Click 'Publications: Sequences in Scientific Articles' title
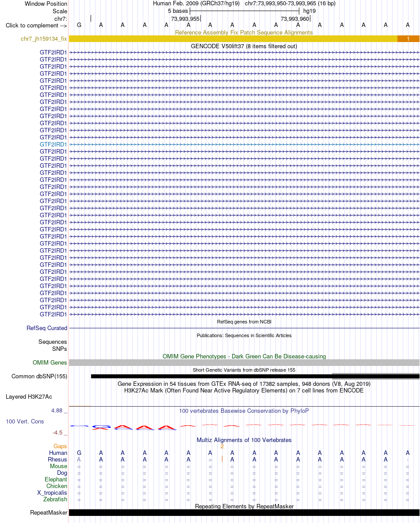 point(244,335)
